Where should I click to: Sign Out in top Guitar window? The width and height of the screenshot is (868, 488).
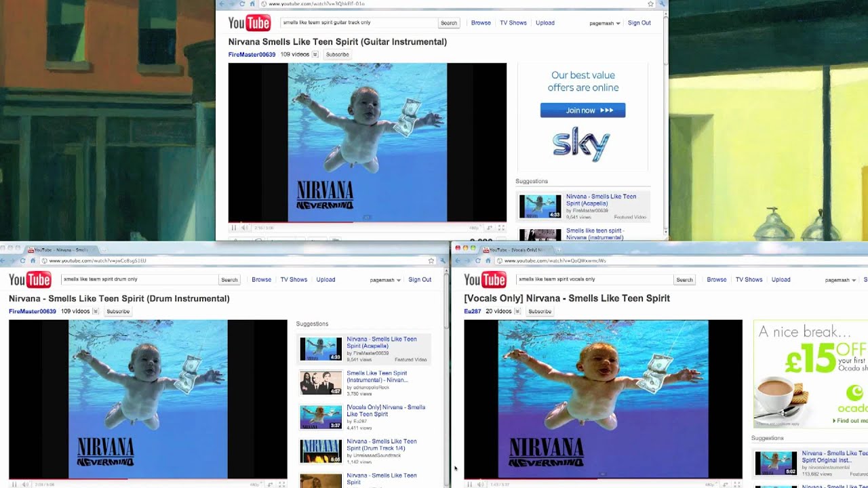[x=639, y=23]
